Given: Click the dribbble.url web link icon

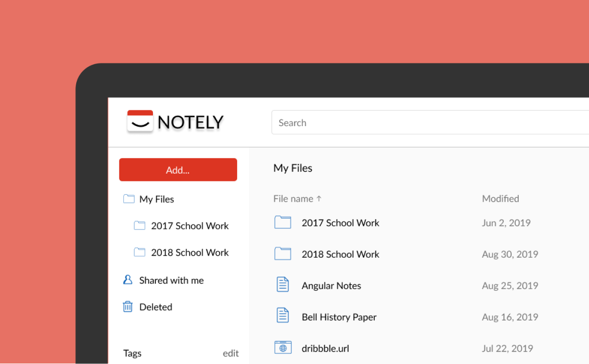Looking at the screenshot, I should pos(283,348).
